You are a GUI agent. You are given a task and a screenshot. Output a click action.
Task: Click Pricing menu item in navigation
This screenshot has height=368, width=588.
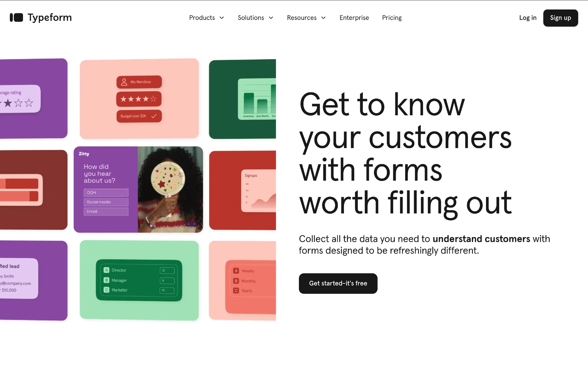(x=392, y=18)
